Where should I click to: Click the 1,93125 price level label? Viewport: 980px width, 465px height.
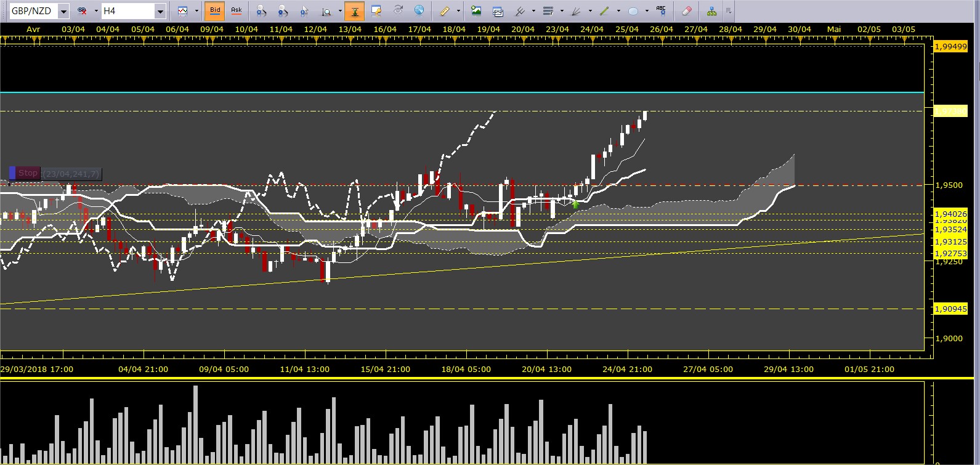pyautogui.click(x=950, y=241)
